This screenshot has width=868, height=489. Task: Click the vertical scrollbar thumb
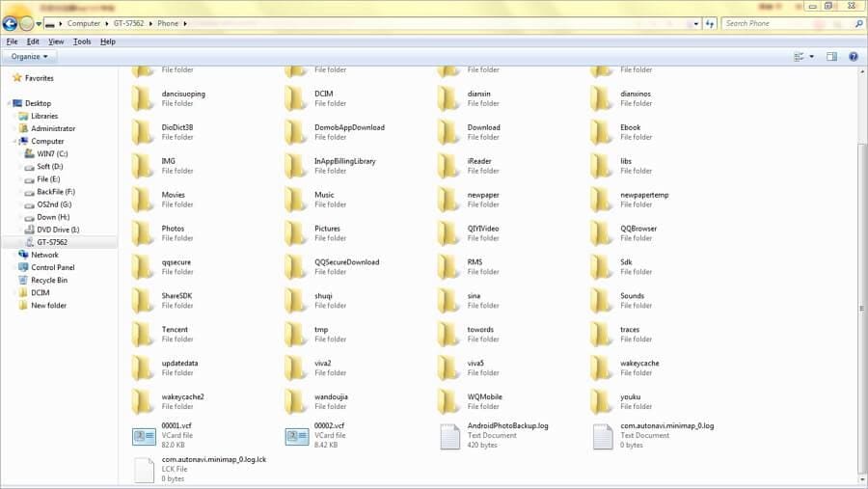point(861,308)
